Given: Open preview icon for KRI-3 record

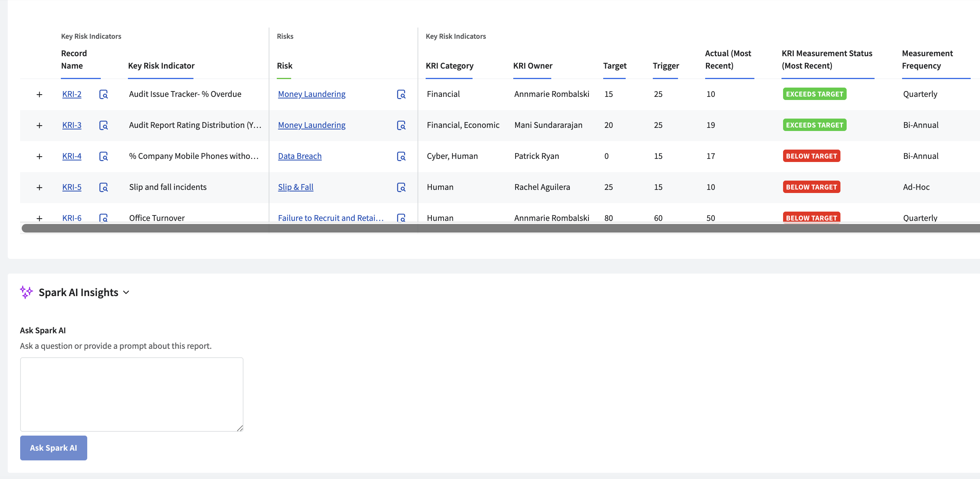Looking at the screenshot, I should pos(104,125).
